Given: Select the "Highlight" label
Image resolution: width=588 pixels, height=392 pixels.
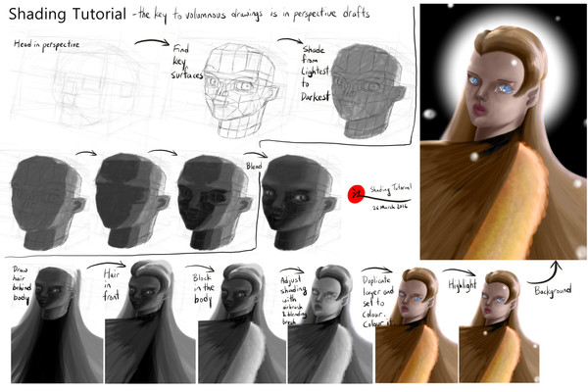Looking at the screenshot, I should (463, 285).
